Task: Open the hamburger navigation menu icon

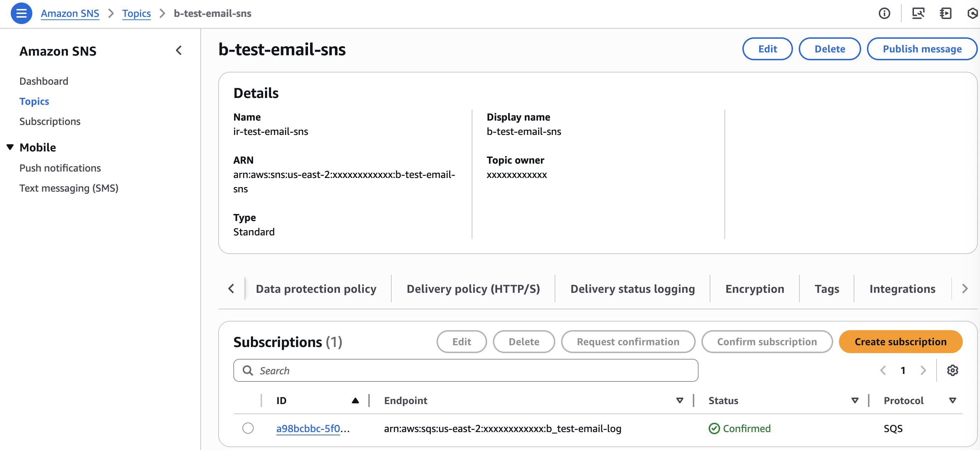Action: (x=21, y=13)
